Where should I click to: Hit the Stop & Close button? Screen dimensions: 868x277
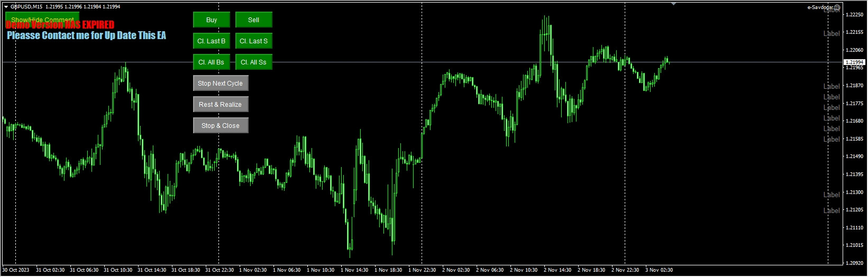pyautogui.click(x=220, y=126)
